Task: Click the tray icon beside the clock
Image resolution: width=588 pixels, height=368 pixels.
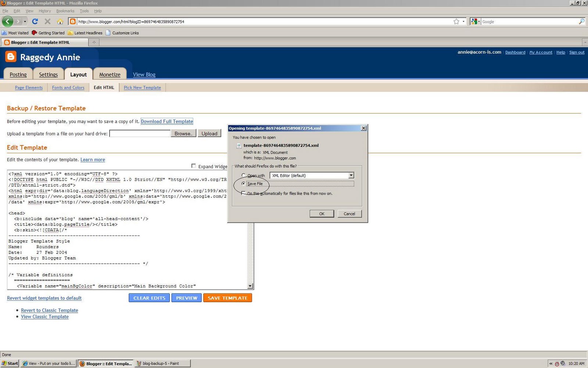Action: pos(563,364)
